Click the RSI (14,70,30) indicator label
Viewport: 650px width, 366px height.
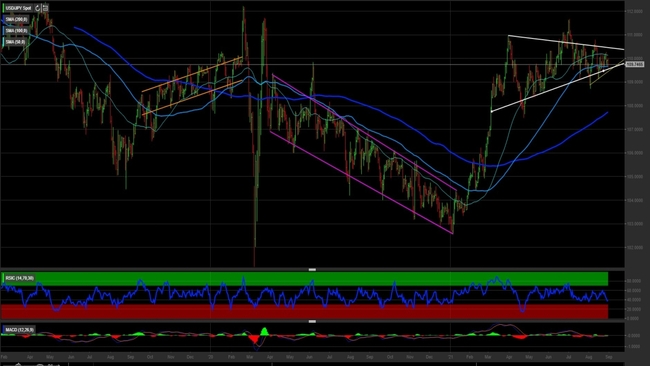[19, 278]
